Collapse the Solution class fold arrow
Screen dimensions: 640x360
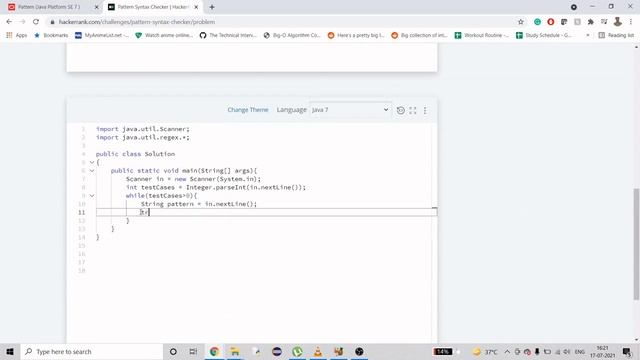tap(92, 162)
